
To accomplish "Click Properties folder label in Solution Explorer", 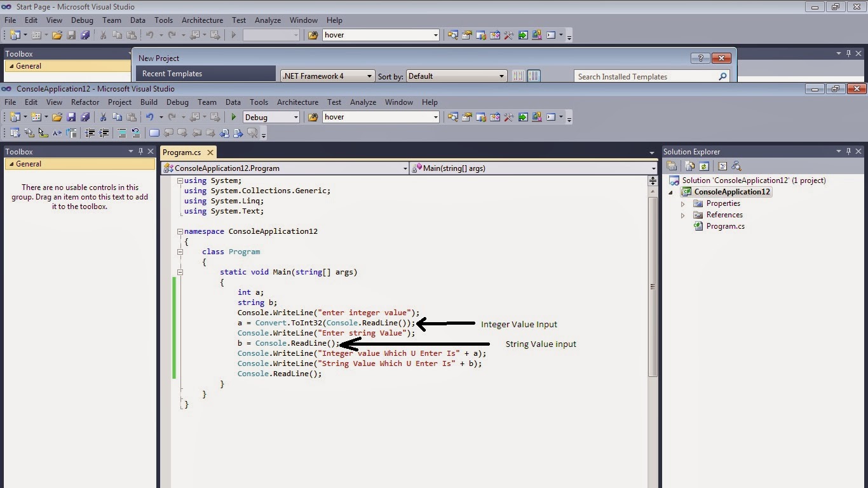I will [x=723, y=203].
